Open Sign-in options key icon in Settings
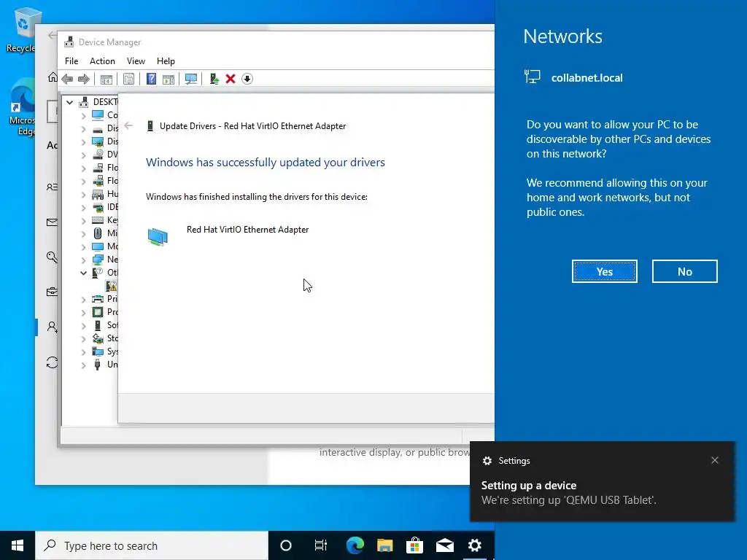This screenshot has width=747, height=560. click(x=52, y=257)
